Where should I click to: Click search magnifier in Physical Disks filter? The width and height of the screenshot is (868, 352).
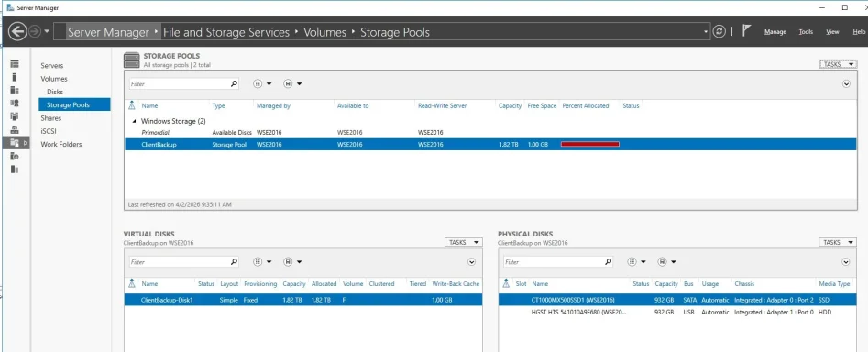coord(608,262)
